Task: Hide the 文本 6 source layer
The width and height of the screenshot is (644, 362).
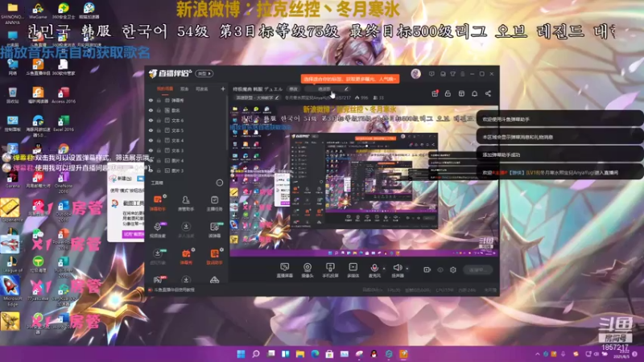Action: [x=151, y=120]
